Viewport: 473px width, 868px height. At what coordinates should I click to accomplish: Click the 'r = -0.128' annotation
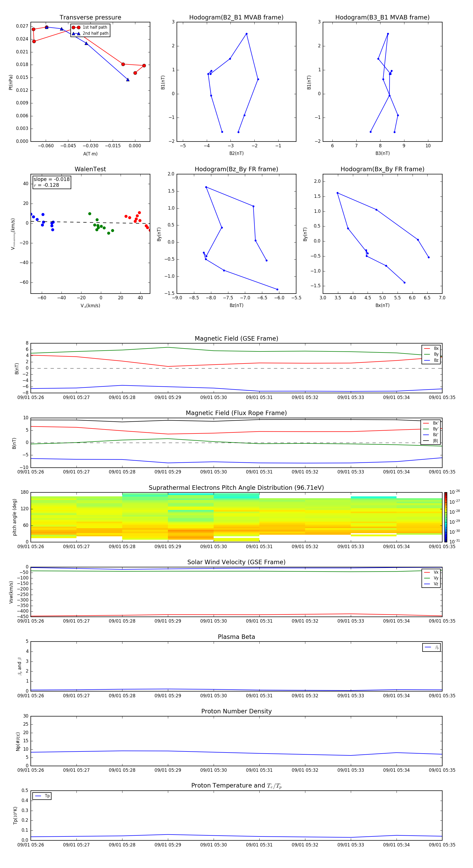(x=47, y=185)
